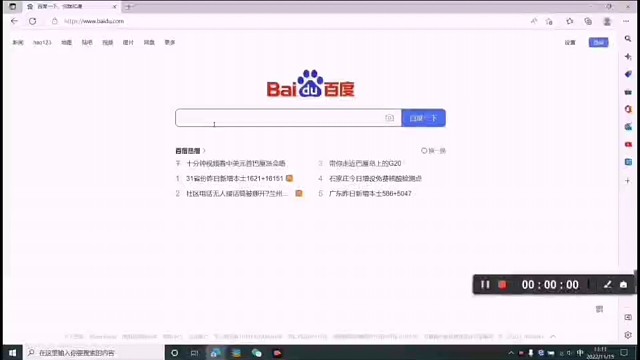Open Baidu page QR code icon
This screenshot has width=640, height=360.
[599, 309]
